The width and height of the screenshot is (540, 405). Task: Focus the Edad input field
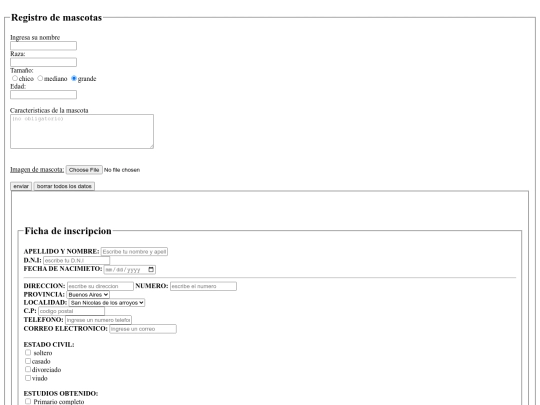click(x=43, y=95)
